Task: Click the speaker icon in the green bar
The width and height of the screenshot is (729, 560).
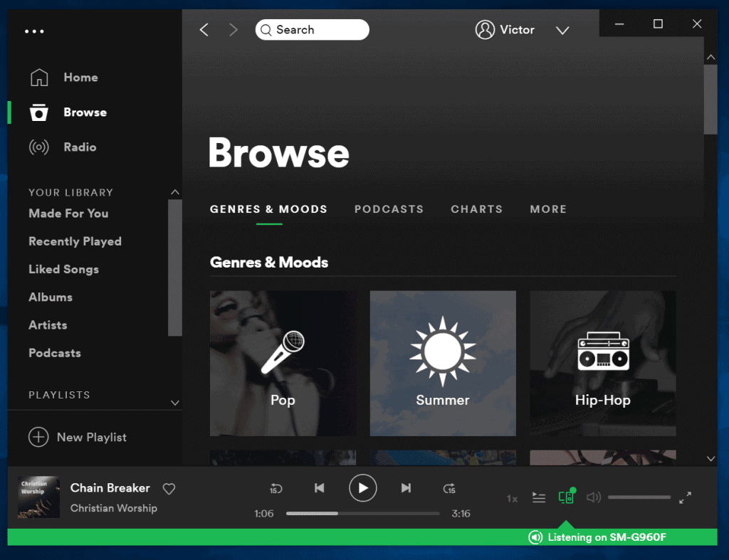Action: 535,537
